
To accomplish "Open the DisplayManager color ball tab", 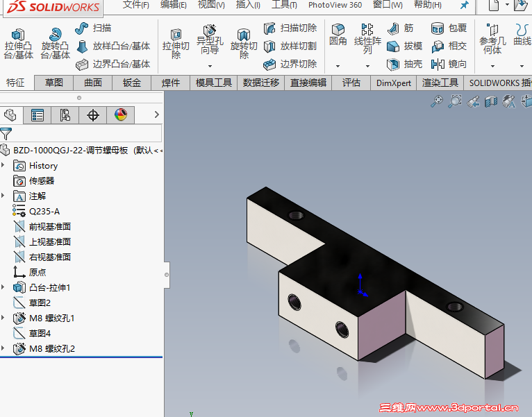I will coord(120,115).
